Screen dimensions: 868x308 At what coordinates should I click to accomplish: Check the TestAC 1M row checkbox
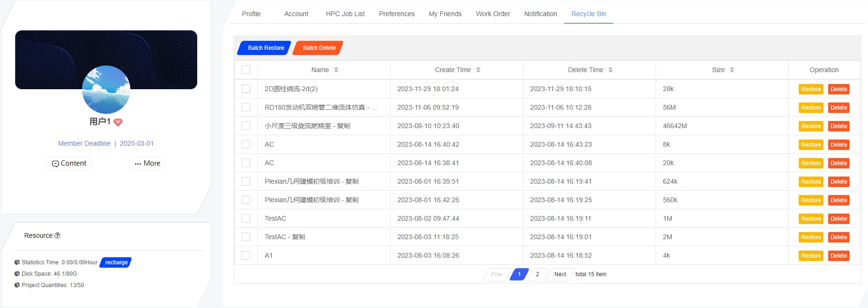[x=246, y=218]
